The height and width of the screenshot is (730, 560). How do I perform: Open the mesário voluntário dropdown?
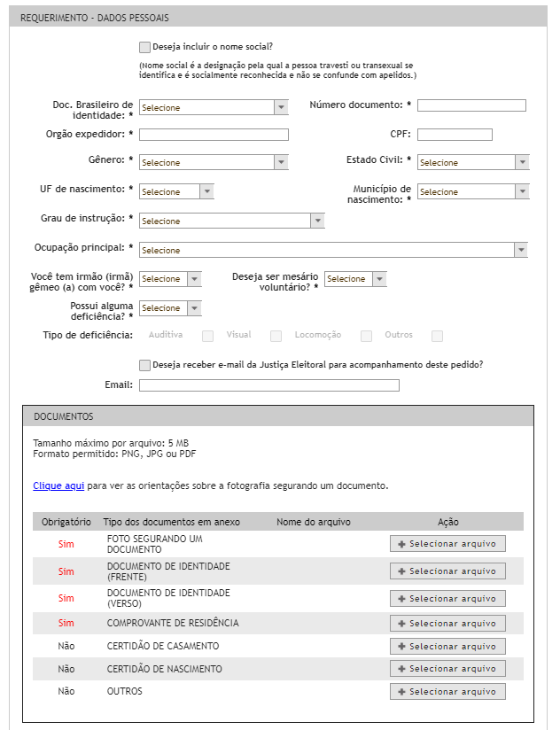(x=355, y=279)
